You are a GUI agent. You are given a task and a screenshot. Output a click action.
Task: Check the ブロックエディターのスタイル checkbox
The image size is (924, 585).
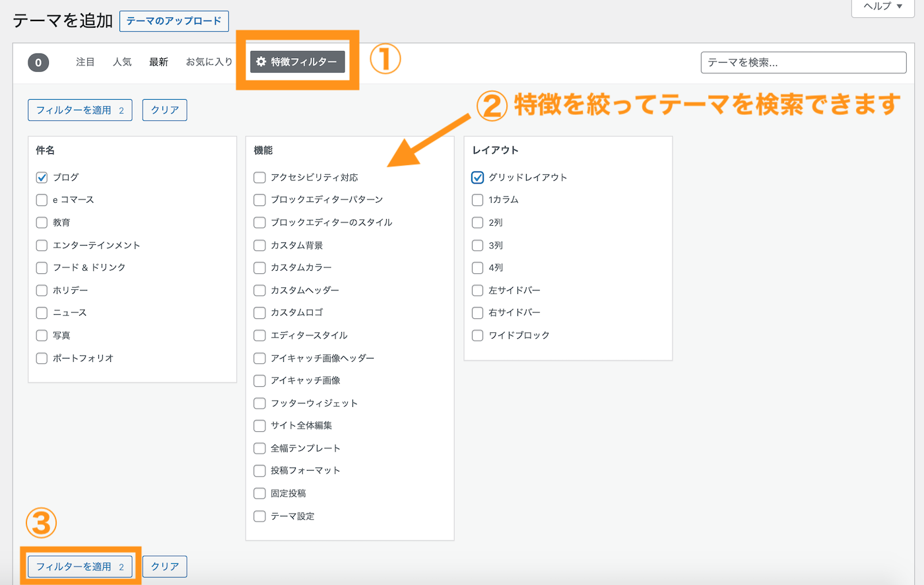tap(260, 223)
